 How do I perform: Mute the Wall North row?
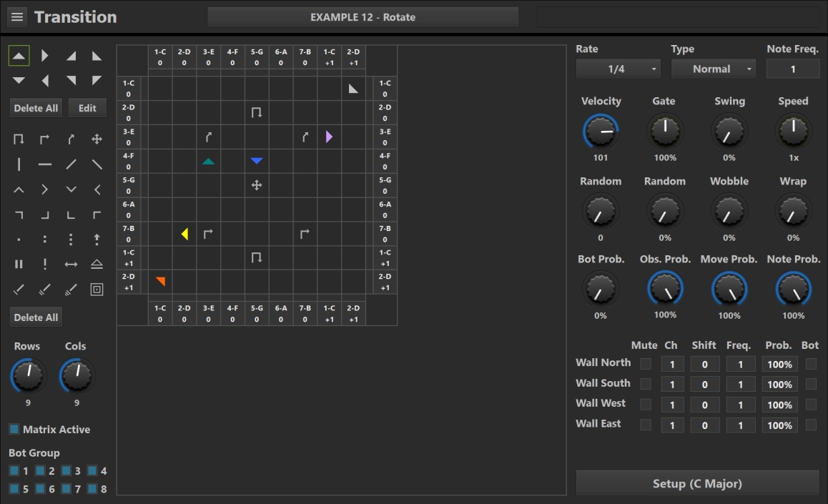tap(645, 364)
